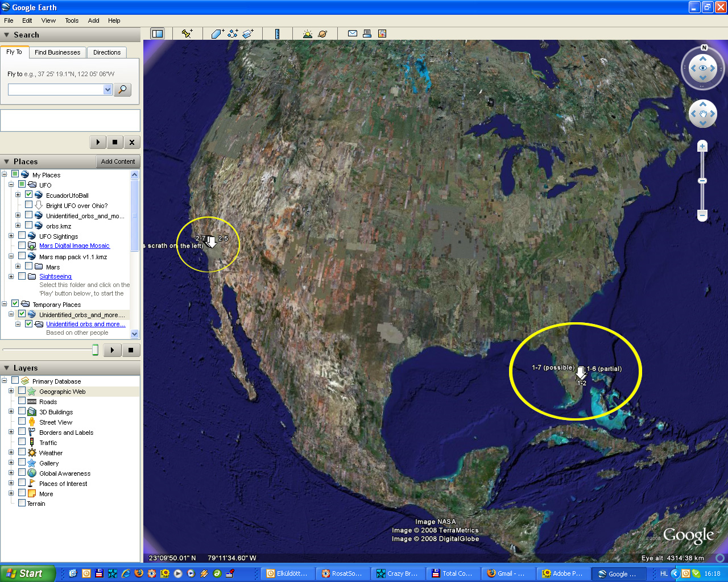Open Internet Explorer quick launch icon
Screen dimensions: 728x582
[126, 573]
